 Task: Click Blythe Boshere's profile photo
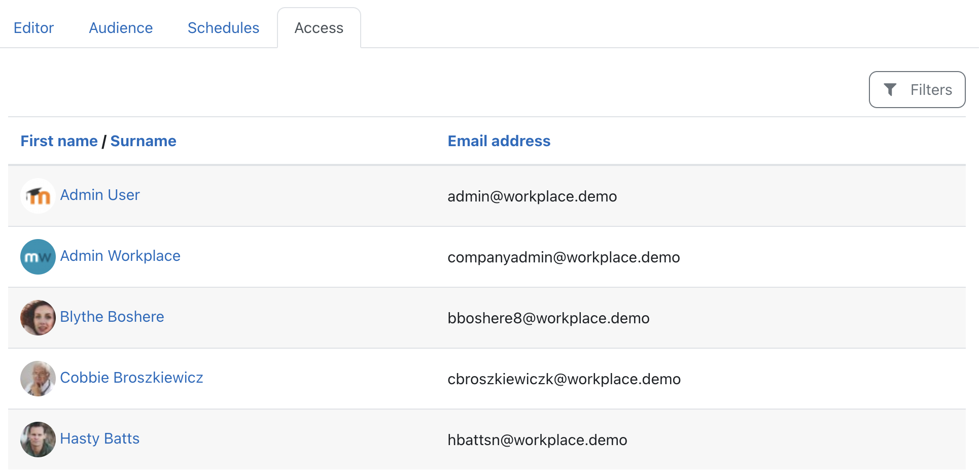[x=38, y=318]
